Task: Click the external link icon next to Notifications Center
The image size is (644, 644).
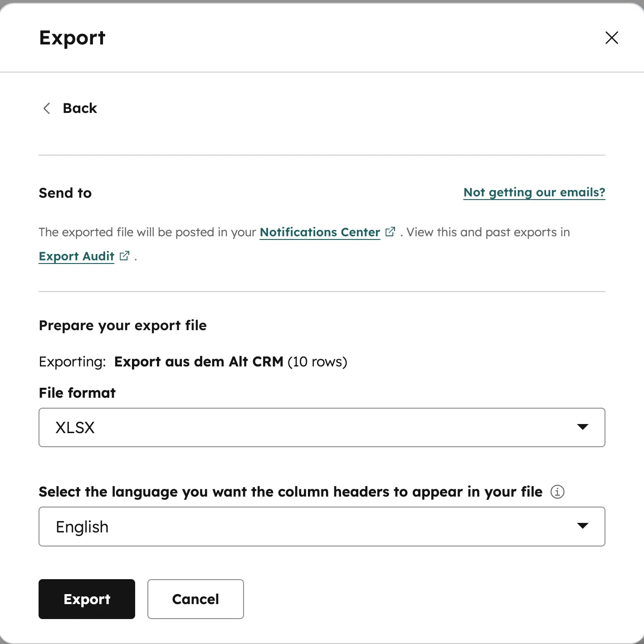Action: (x=390, y=231)
